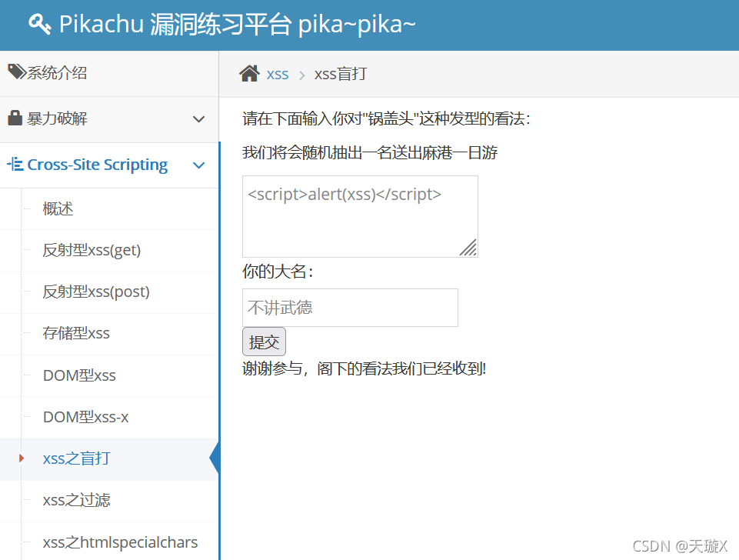Click the home icon in the breadcrumb
This screenshot has width=739, height=560.
pyautogui.click(x=249, y=74)
